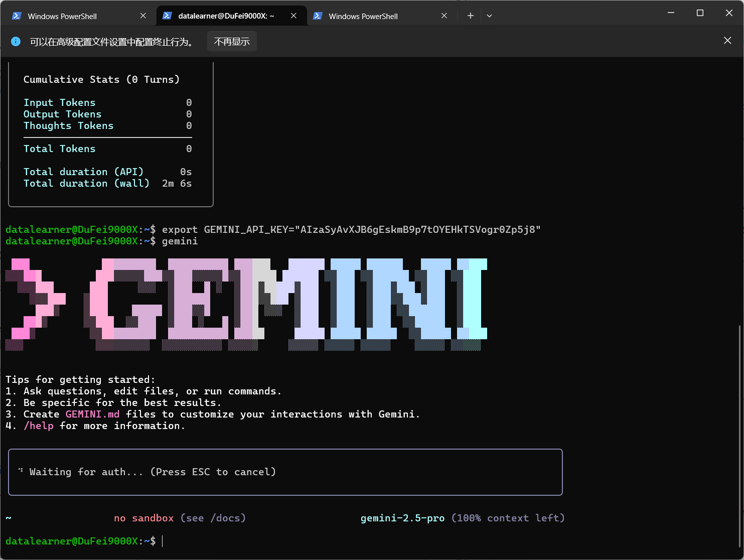
Task: Close the terminal window
Action: [x=729, y=13]
